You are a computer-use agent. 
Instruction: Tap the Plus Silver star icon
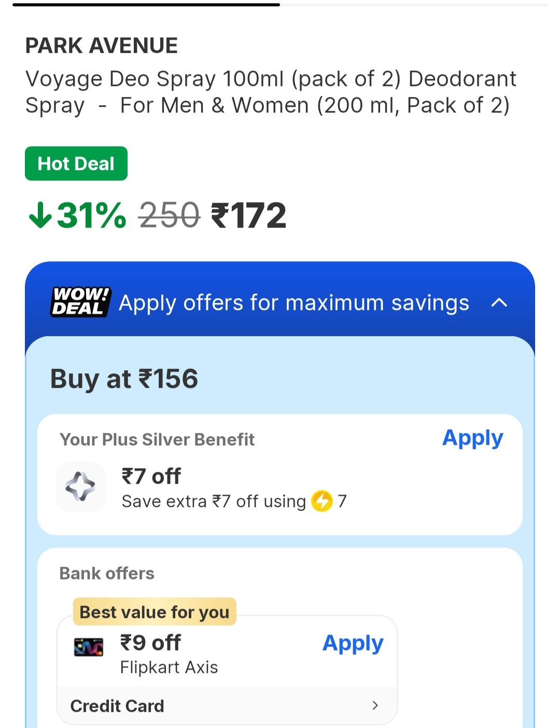point(80,487)
